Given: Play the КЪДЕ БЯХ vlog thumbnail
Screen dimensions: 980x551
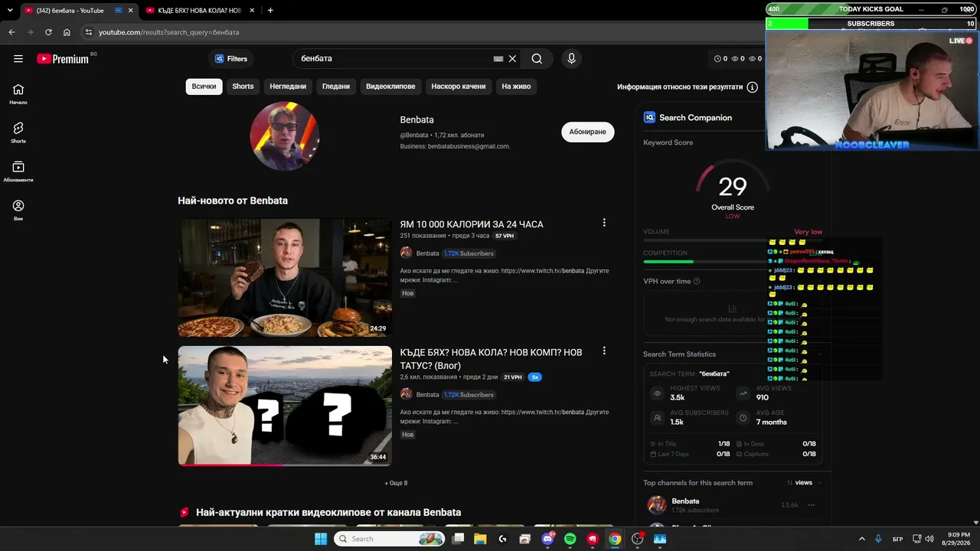Looking at the screenshot, I should point(285,406).
